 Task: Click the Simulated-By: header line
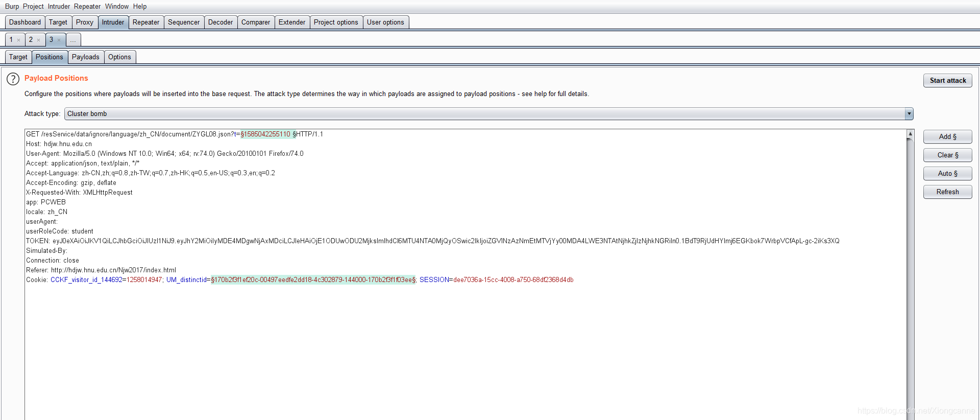pyautogui.click(x=46, y=251)
